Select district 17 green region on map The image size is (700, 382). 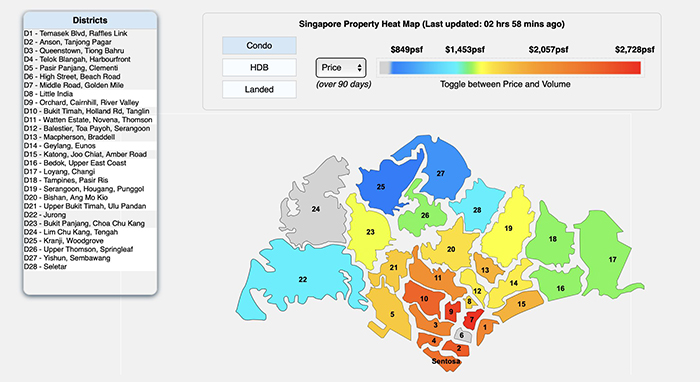[612, 259]
